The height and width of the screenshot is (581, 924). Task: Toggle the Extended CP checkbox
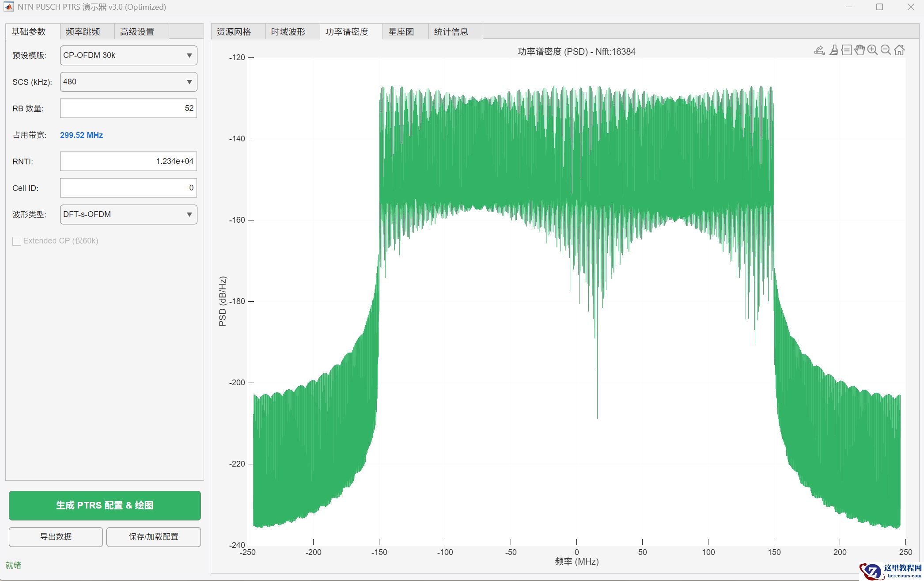(x=17, y=241)
